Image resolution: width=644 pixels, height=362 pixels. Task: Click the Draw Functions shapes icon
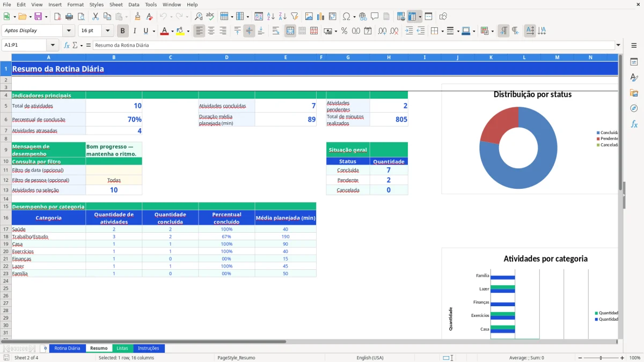coord(443,17)
